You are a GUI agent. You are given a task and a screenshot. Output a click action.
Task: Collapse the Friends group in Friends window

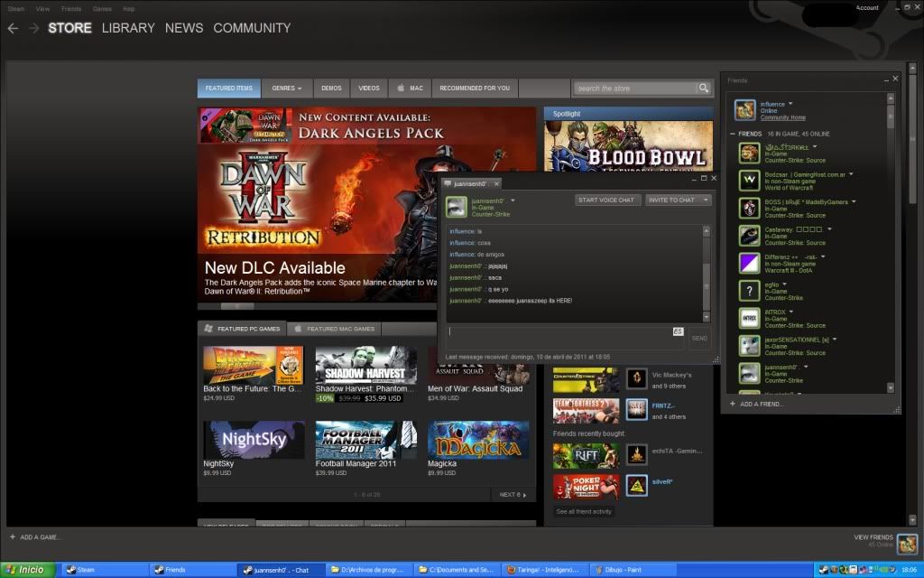point(733,134)
